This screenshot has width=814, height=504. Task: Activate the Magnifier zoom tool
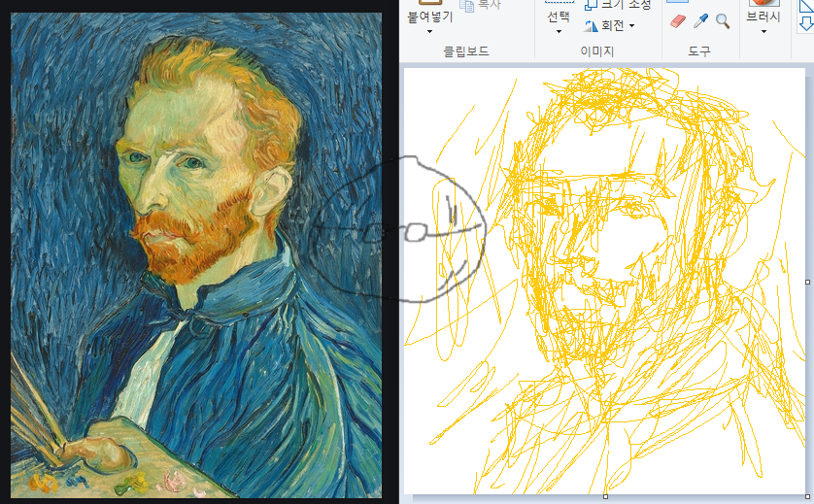723,21
